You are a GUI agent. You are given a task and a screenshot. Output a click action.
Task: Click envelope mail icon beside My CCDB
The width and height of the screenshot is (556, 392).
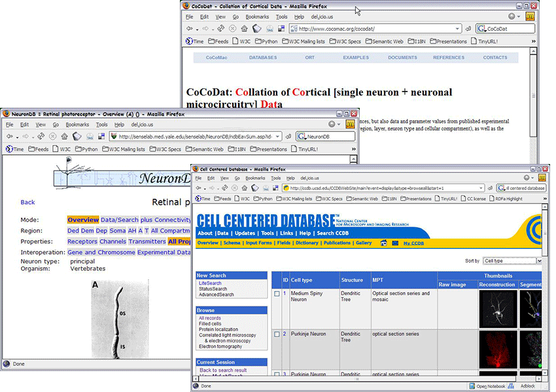pyautogui.click(x=394, y=243)
